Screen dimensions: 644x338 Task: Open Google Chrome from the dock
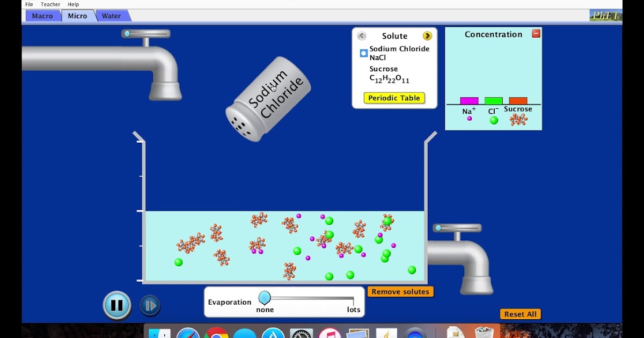pyautogui.click(x=216, y=333)
